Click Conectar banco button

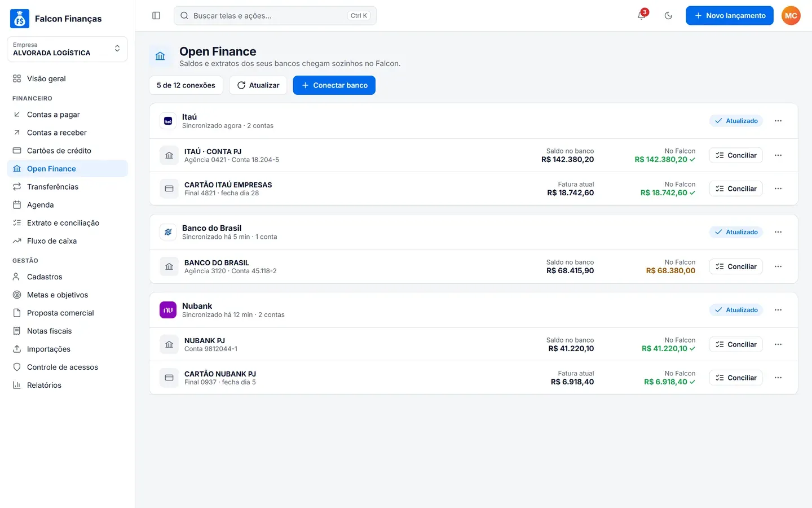[334, 85]
